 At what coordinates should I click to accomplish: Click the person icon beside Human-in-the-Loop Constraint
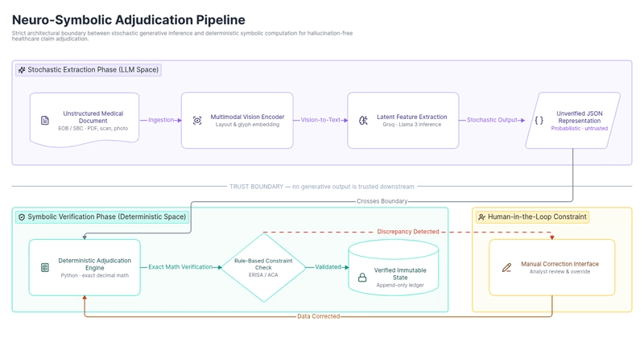pyautogui.click(x=481, y=217)
